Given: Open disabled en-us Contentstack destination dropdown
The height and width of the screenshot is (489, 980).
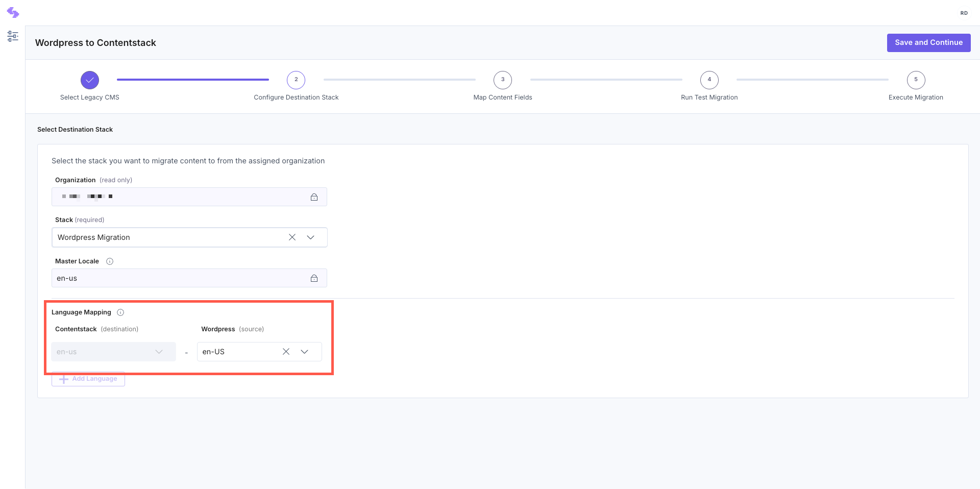Looking at the screenshot, I should tap(114, 352).
